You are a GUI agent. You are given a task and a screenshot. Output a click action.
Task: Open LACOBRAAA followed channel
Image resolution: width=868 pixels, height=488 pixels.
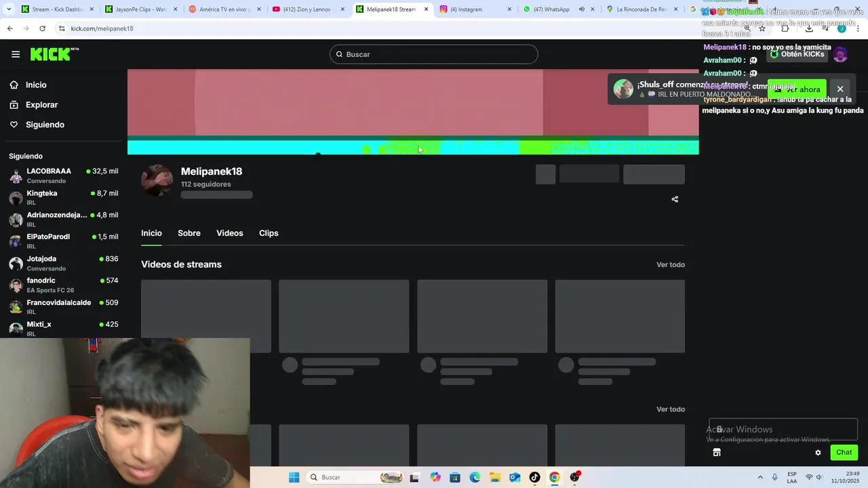(64, 176)
